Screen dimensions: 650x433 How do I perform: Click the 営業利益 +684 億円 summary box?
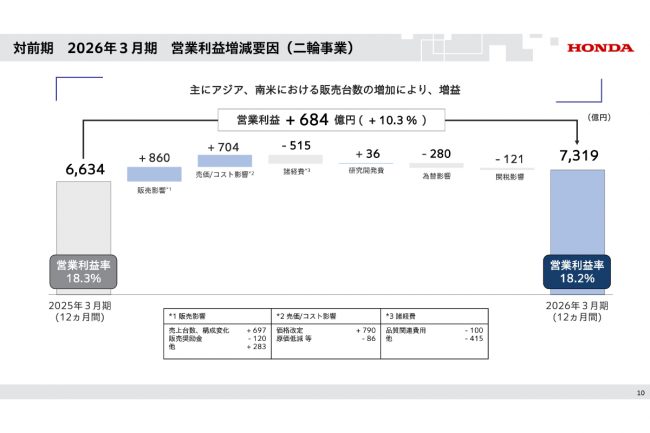pyautogui.click(x=331, y=120)
